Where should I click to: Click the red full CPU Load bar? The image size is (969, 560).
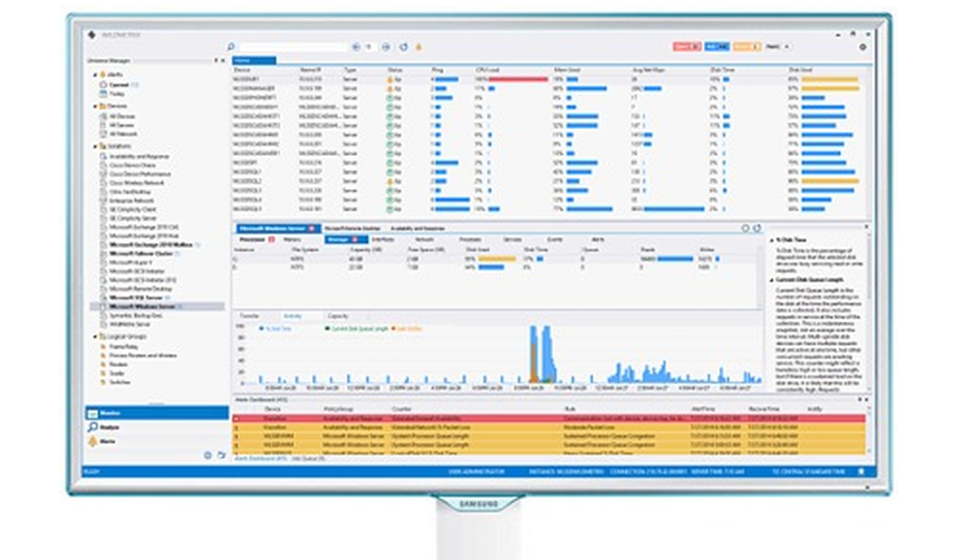[517, 79]
